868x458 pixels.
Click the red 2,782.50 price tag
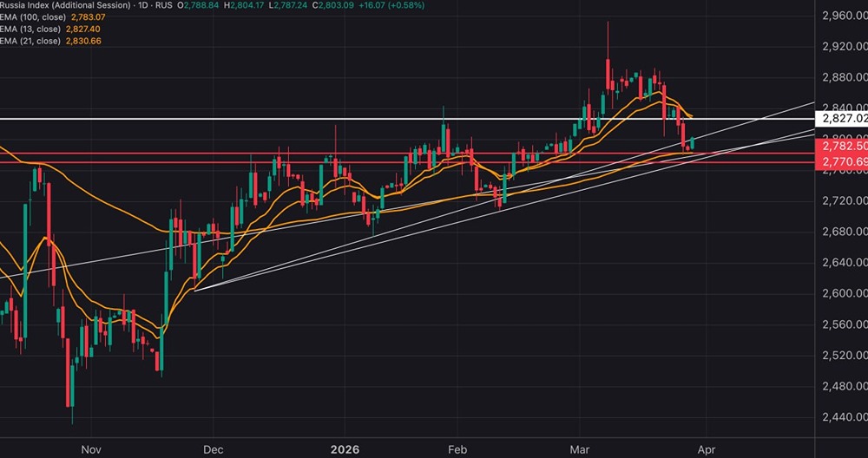(841, 146)
